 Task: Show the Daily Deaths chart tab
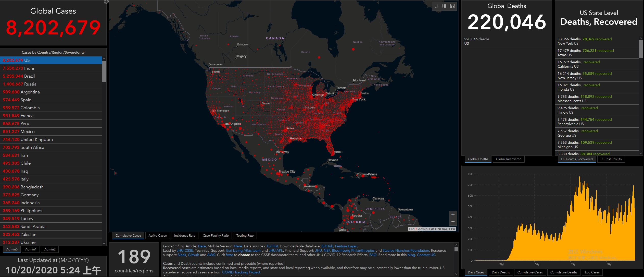coord(500,272)
